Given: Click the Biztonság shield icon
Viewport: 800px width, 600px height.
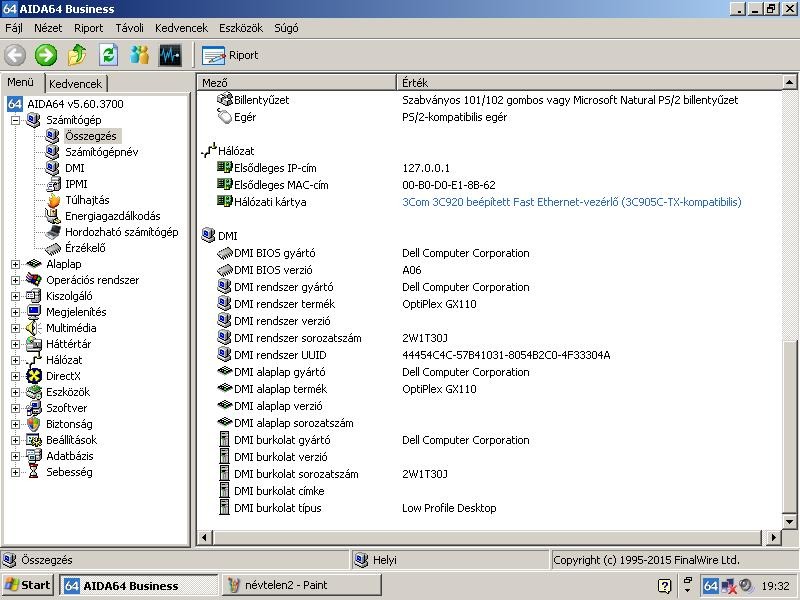Looking at the screenshot, I should 34,424.
